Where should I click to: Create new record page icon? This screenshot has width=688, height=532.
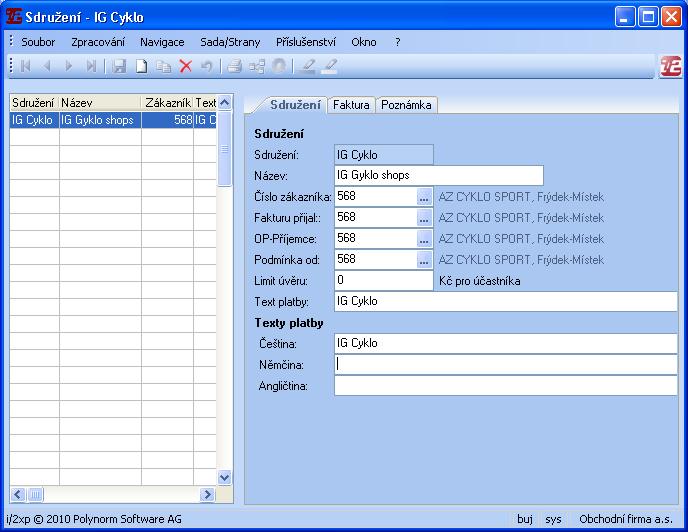(141, 66)
